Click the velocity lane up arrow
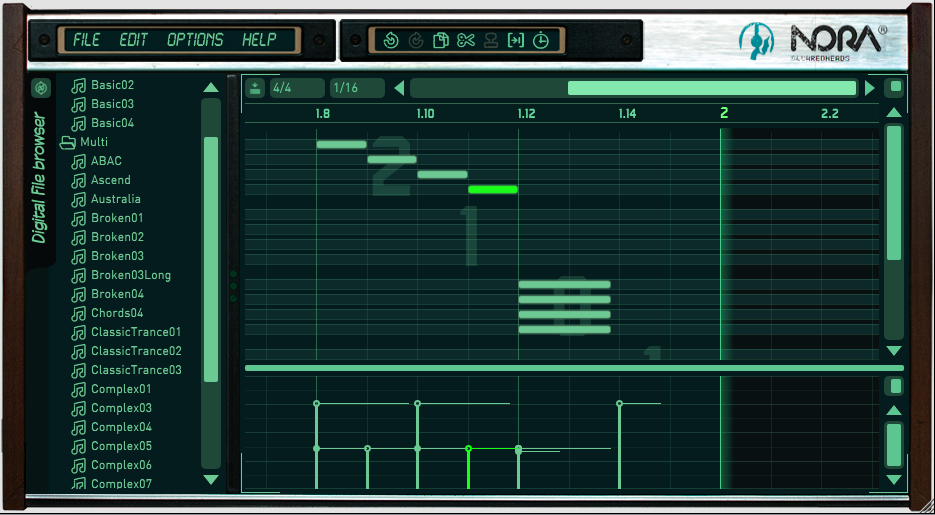This screenshot has width=935, height=515. [x=894, y=410]
